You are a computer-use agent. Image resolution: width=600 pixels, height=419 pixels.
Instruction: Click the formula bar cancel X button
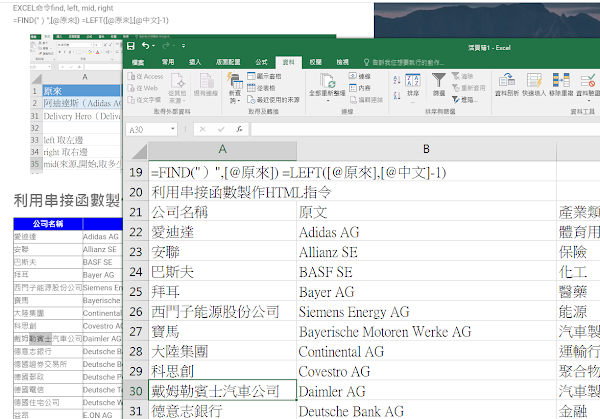[x=202, y=129]
